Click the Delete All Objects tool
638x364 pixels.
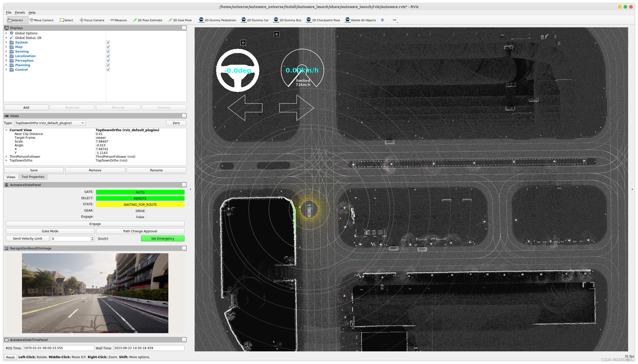pyautogui.click(x=360, y=20)
